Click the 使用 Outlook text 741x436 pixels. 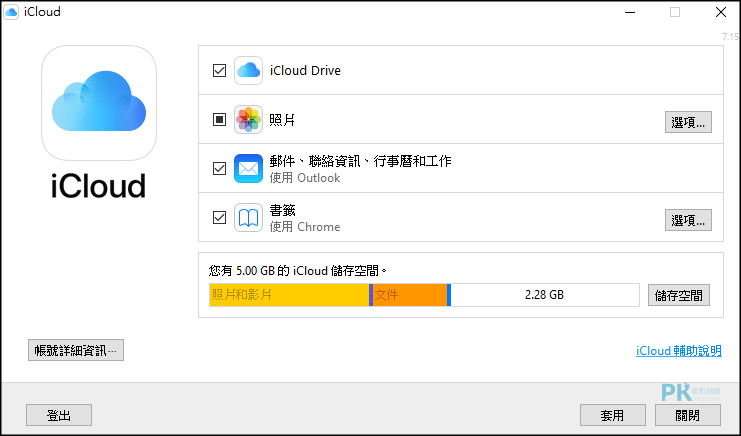pyautogui.click(x=305, y=178)
